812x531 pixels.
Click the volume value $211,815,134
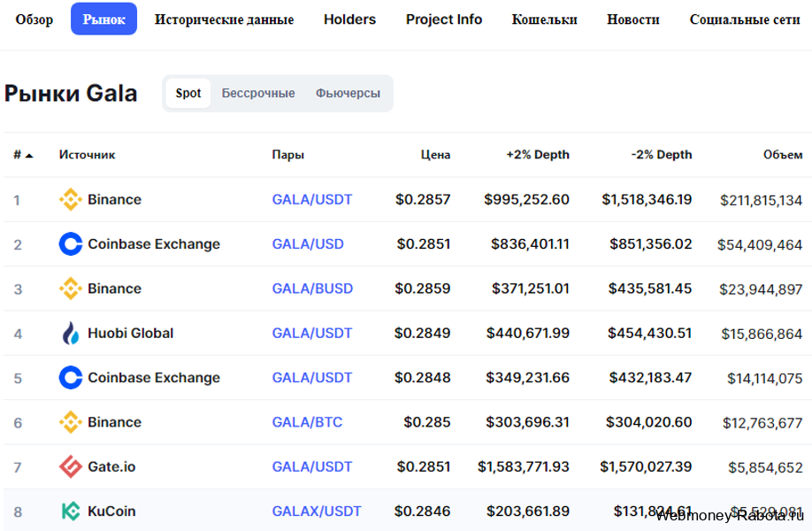(x=762, y=201)
